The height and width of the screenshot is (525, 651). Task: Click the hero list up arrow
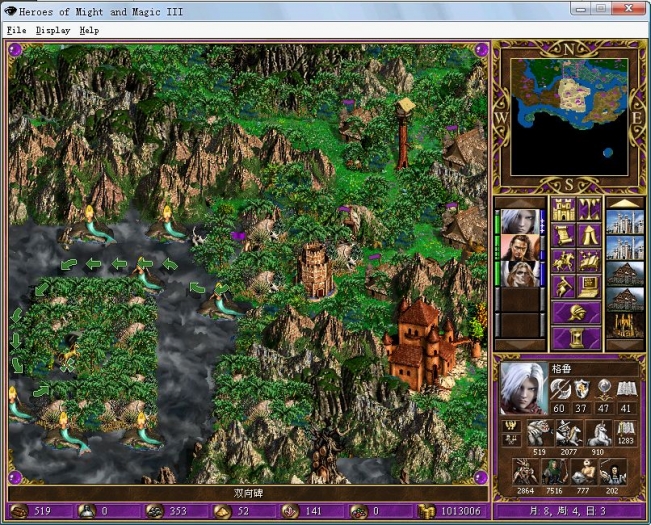(520, 203)
